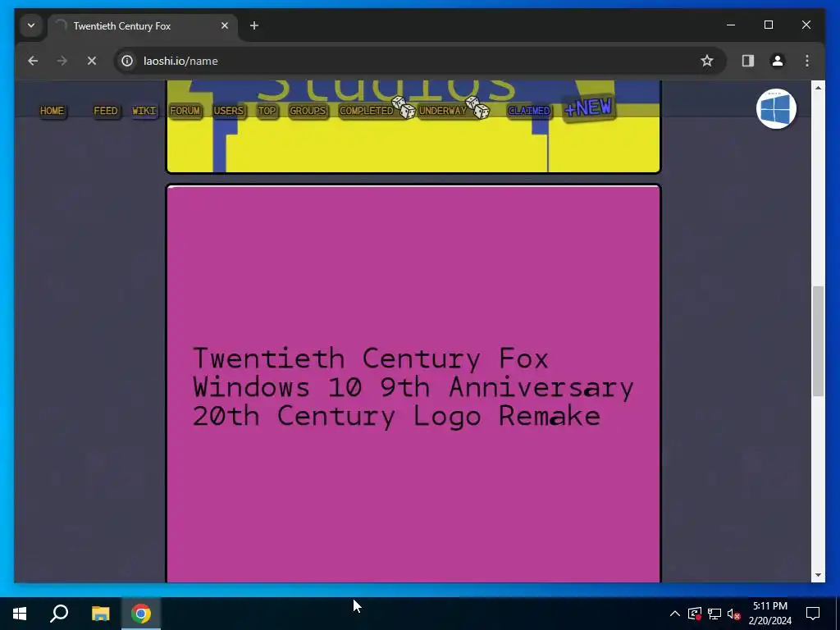Open the UNDERWAY projects link

442,111
